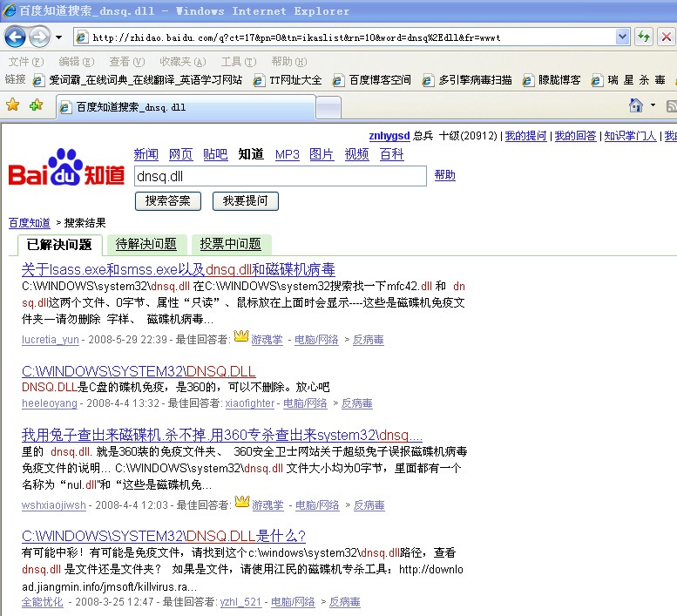Go to 百度知道 breadcrumb link

(x=30, y=223)
